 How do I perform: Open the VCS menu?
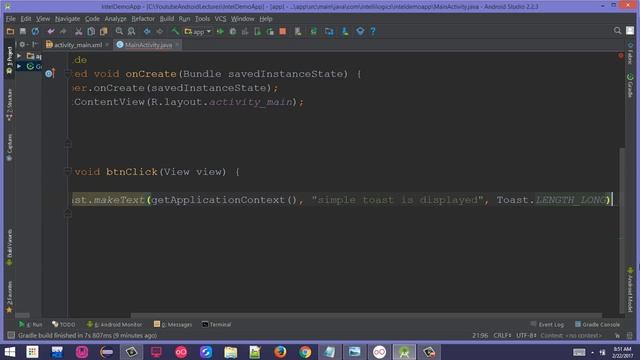(220, 19)
